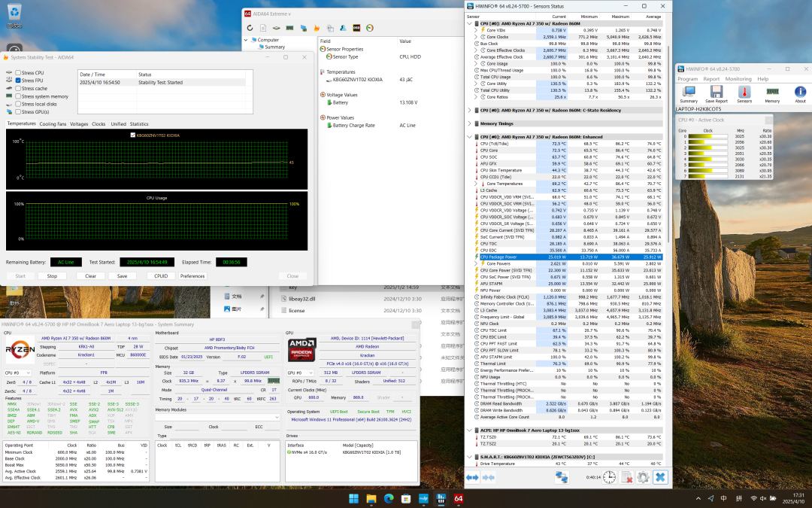The height and width of the screenshot is (508, 812).
Task: Click the network computers icon in Sensors Status footer
Action: [562, 477]
